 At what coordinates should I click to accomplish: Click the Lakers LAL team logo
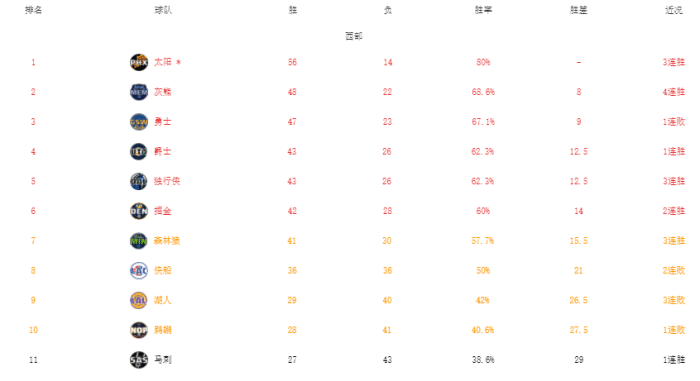click(139, 300)
